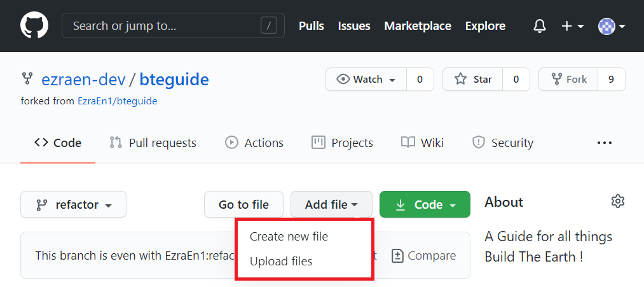Open the plus create-new menu
The image size is (644, 287).
(x=573, y=26)
